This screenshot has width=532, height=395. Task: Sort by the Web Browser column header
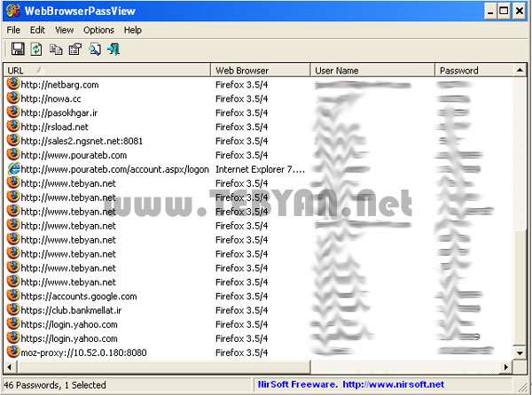261,70
